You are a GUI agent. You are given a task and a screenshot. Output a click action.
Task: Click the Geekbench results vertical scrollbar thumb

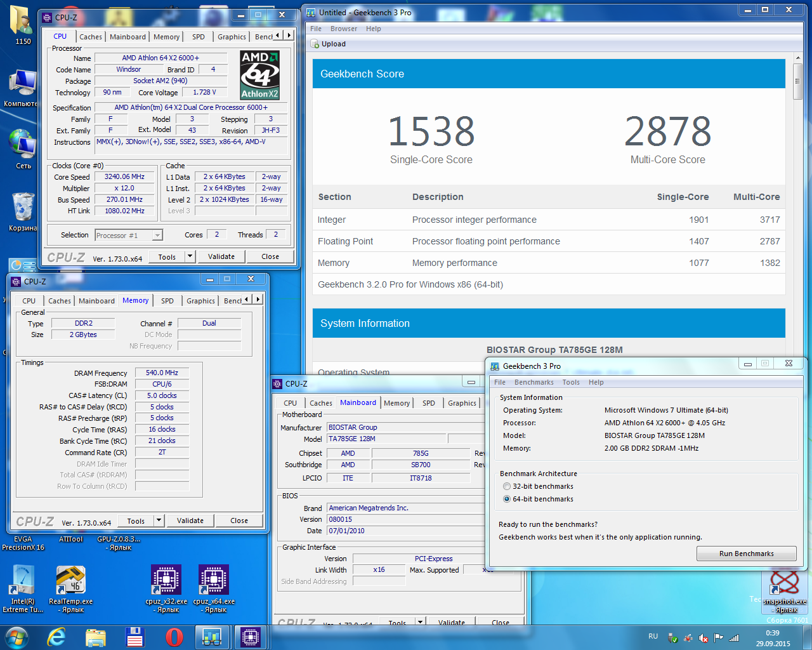tap(798, 81)
